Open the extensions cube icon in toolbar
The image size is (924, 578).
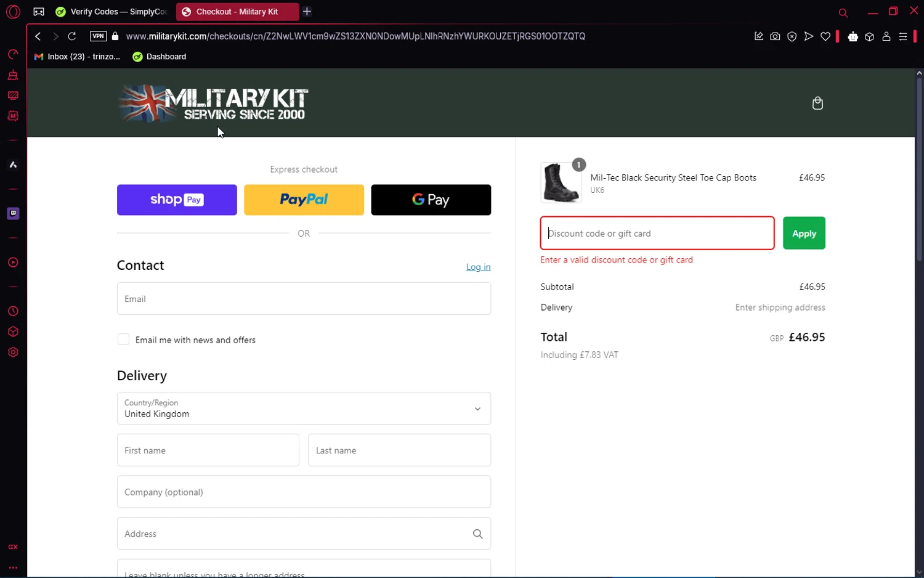pos(870,36)
